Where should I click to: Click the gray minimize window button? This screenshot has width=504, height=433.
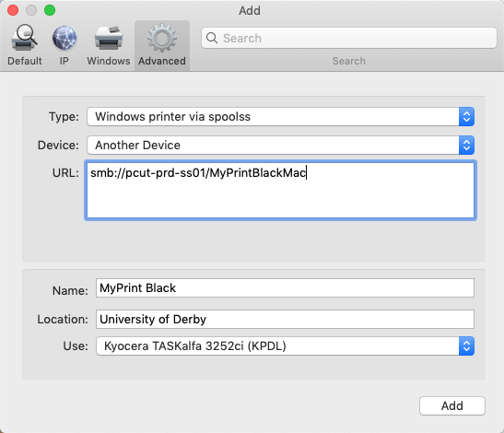(31, 10)
